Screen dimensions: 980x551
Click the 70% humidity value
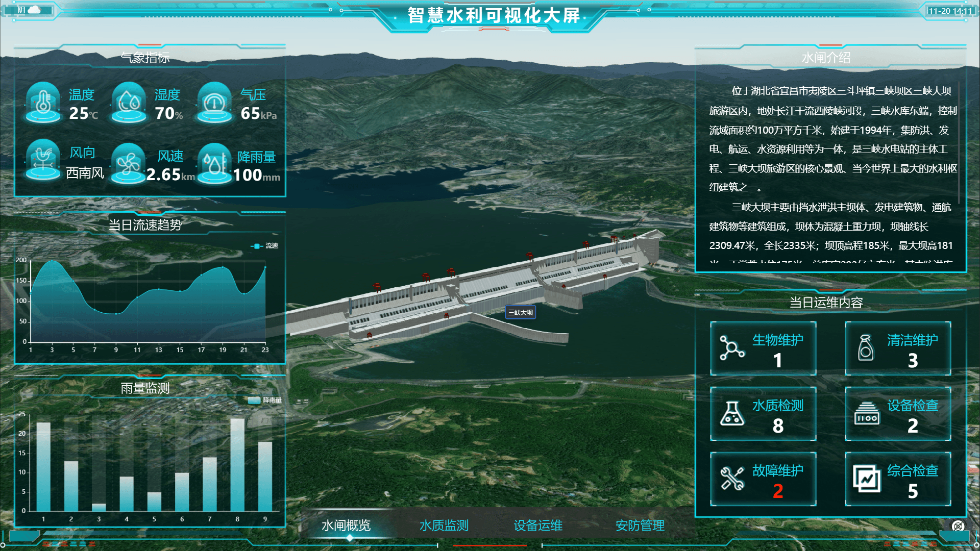pyautogui.click(x=169, y=113)
